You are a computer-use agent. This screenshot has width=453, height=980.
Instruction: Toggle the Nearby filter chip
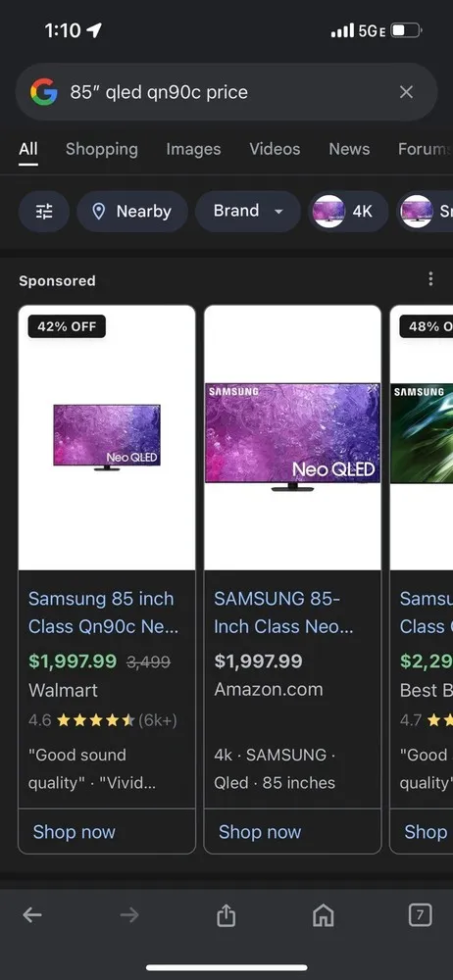[x=132, y=212]
